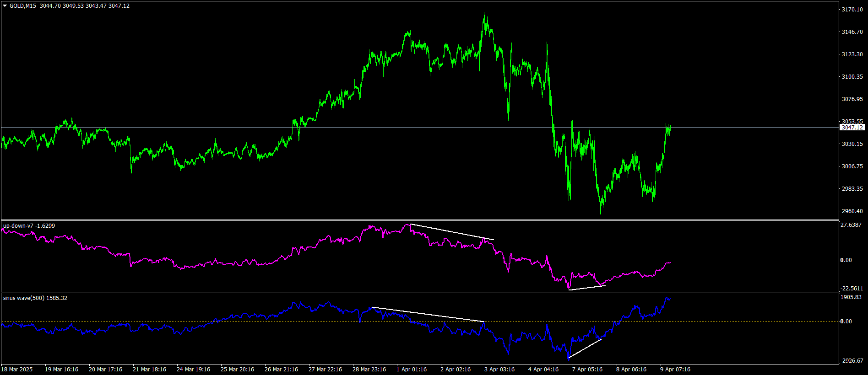Viewport: 868px width, 375px height.
Task: Click the -22.5611 indicator scale value
Action: (852, 289)
